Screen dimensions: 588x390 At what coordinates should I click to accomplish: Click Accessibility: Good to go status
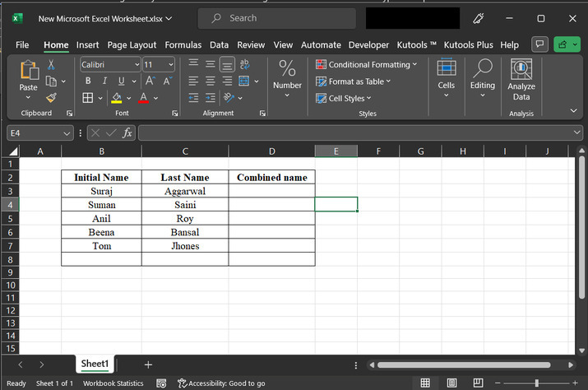[220, 383]
